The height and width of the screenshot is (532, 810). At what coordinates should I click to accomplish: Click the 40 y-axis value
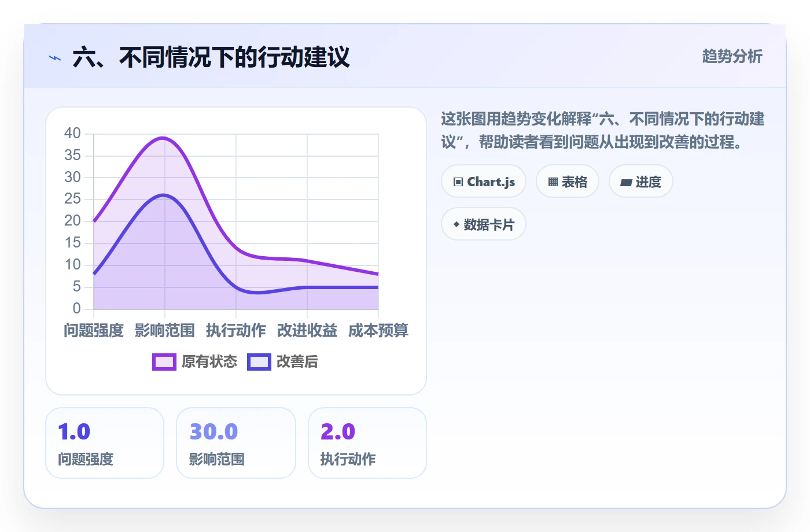coord(72,134)
